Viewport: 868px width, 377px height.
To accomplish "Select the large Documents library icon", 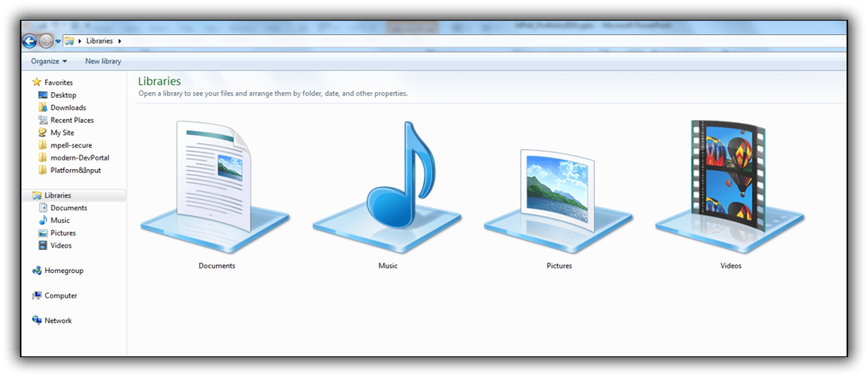I will tap(215, 187).
